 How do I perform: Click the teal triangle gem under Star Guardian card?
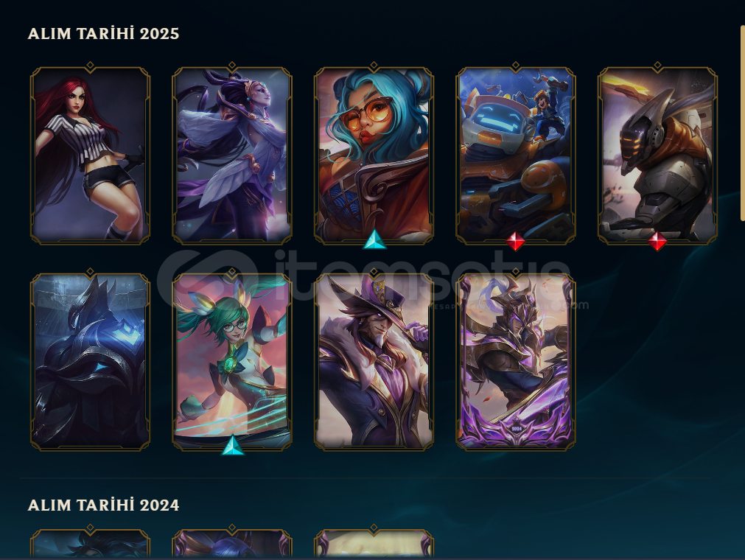pyautogui.click(x=232, y=446)
